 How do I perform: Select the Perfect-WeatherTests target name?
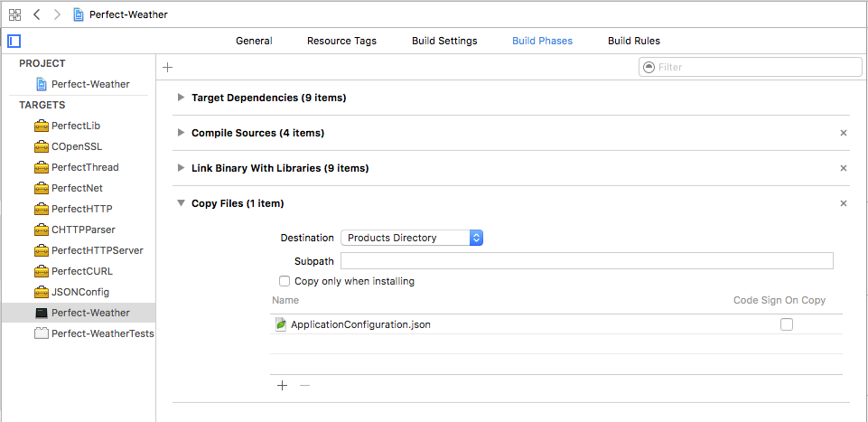[x=102, y=334]
